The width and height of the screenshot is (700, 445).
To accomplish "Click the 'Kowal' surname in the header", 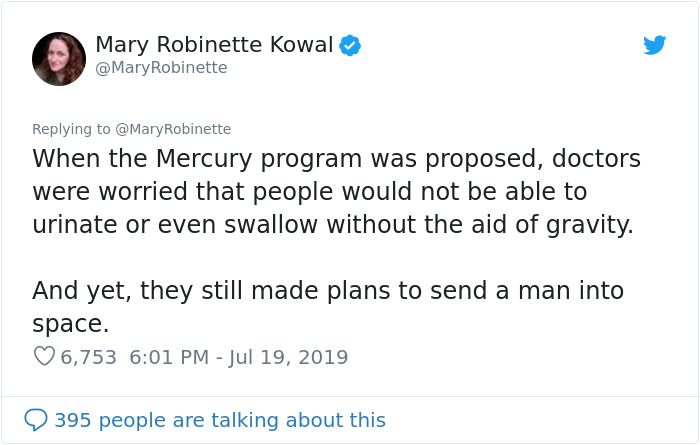I will (x=301, y=45).
